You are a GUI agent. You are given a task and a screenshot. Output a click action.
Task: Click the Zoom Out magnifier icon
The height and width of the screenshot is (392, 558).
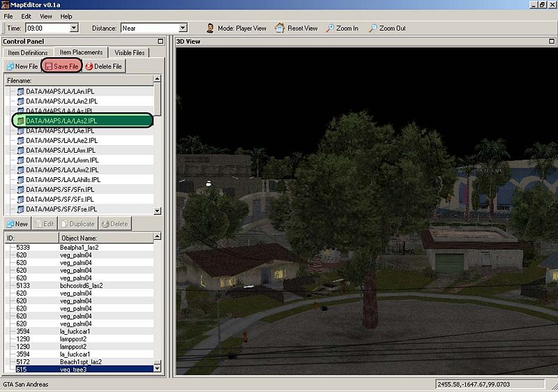373,29
